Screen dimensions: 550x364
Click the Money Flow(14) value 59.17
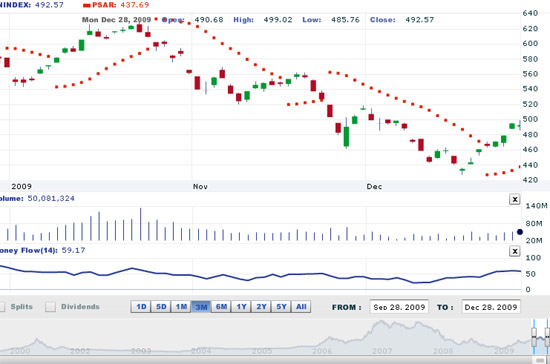coord(73,250)
